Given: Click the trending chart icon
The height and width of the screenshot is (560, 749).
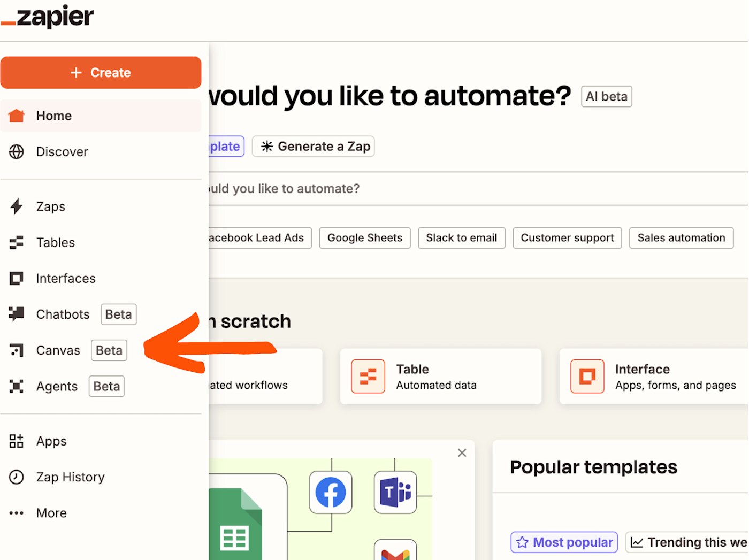Looking at the screenshot, I should click(x=637, y=542).
